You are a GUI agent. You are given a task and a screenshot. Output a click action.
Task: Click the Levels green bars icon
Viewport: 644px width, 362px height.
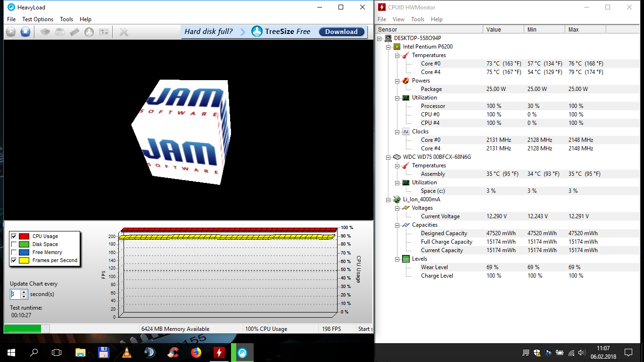click(406, 259)
